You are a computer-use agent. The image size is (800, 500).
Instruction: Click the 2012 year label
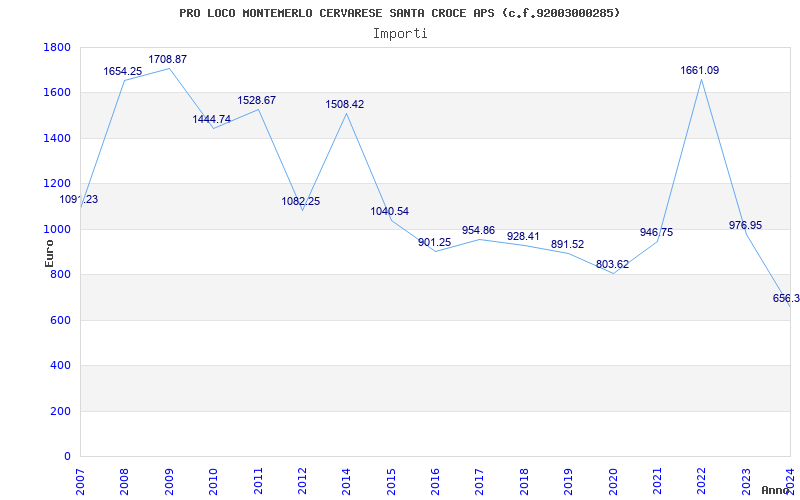point(303,481)
